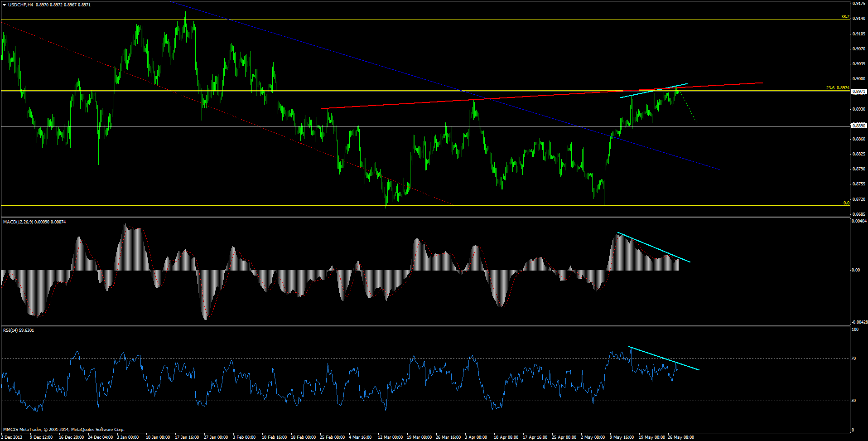Click the 3 Apr 00:00 time label
Image resolution: width=868 pixels, height=441 pixels.
coord(476,437)
